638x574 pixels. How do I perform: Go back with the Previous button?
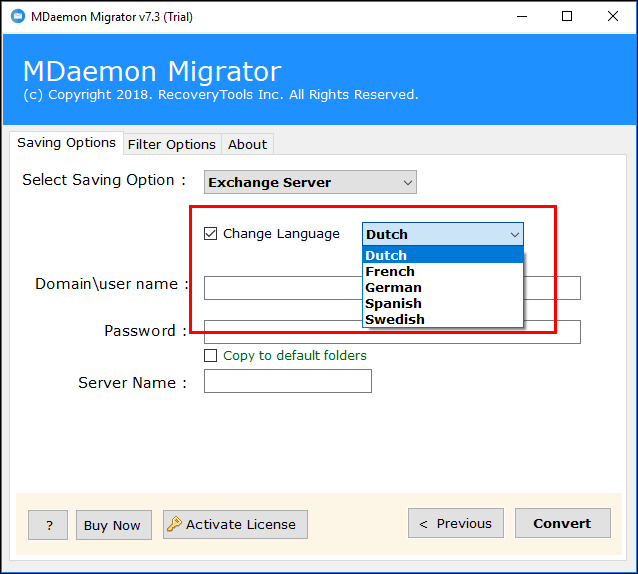coord(455,523)
